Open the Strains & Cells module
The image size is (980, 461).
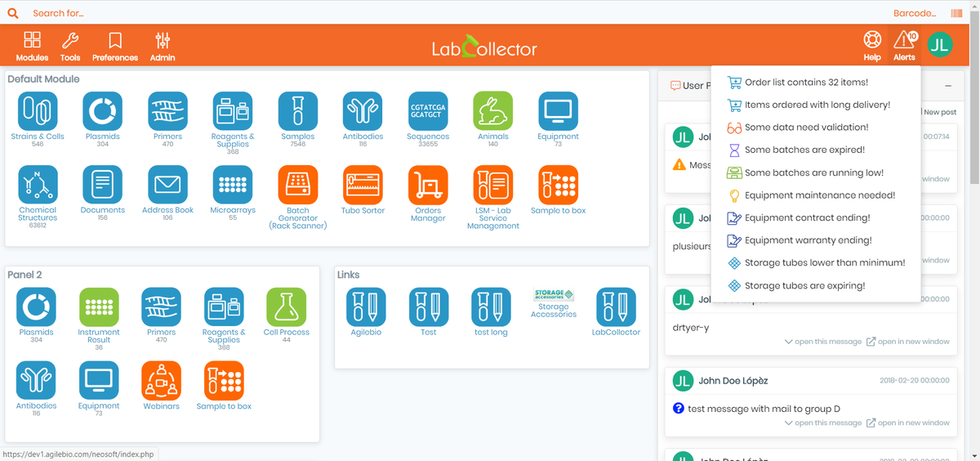[38, 111]
